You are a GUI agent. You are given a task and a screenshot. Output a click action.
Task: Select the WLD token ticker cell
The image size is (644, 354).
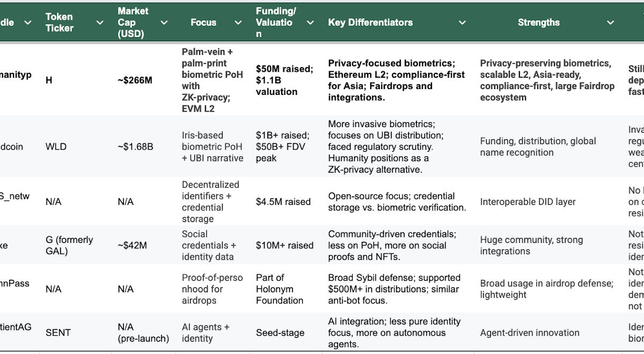click(x=56, y=146)
